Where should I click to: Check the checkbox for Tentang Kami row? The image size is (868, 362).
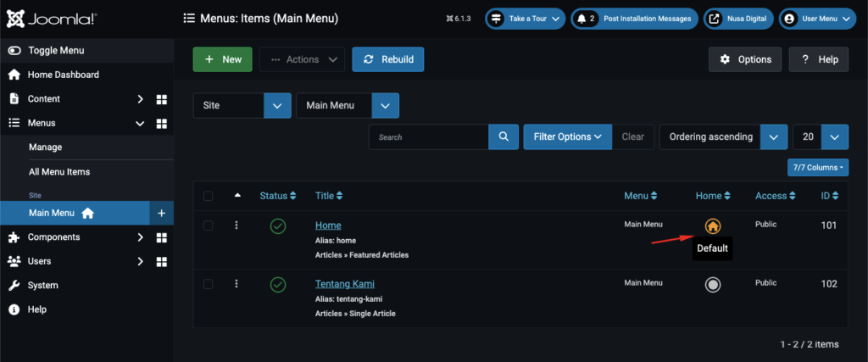pos(209,284)
